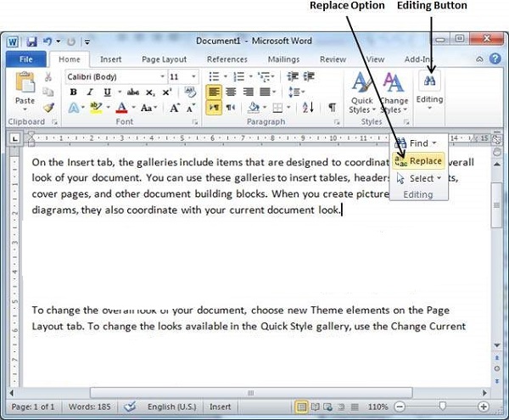Justify the paragraph text

click(x=265, y=92)
